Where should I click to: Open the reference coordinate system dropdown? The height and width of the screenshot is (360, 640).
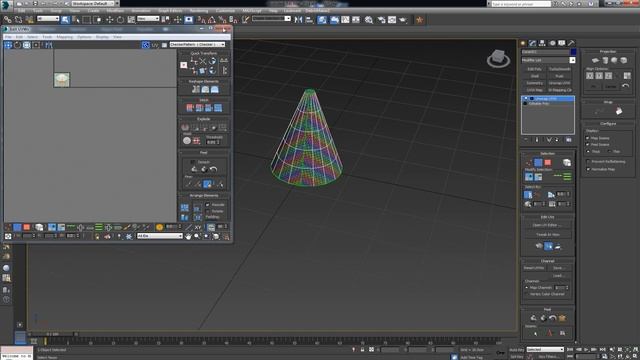pos(148,19)
